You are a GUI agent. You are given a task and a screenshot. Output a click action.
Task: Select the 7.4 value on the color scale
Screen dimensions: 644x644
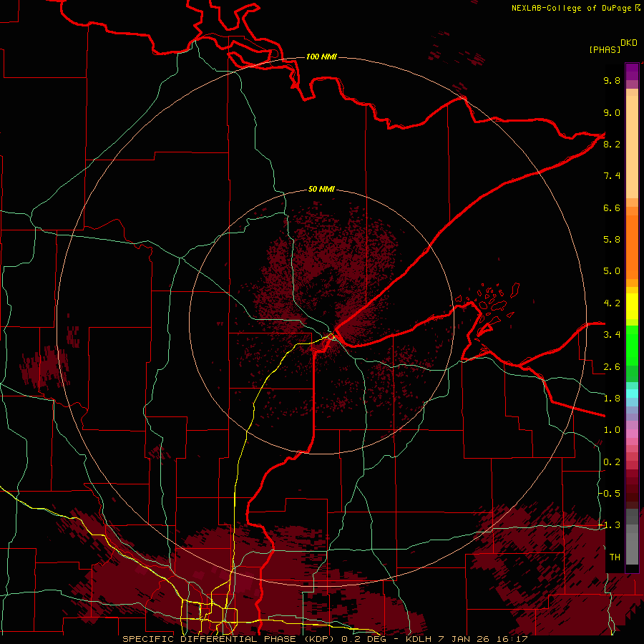(612, 176)
